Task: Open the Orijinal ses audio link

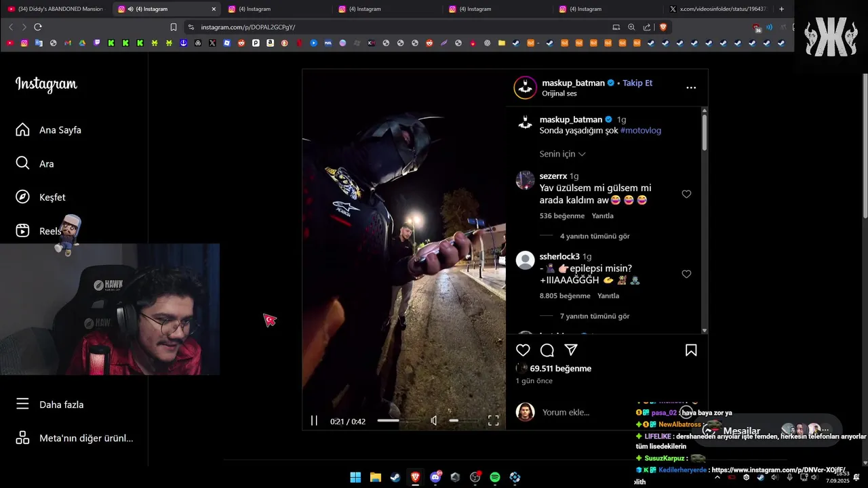Action: tap(559, 94)
